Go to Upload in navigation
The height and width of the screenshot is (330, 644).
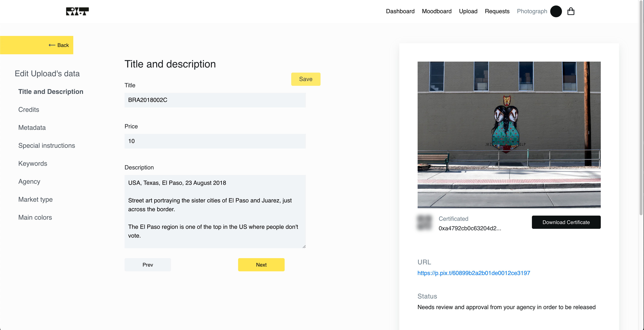click(468, 11)
